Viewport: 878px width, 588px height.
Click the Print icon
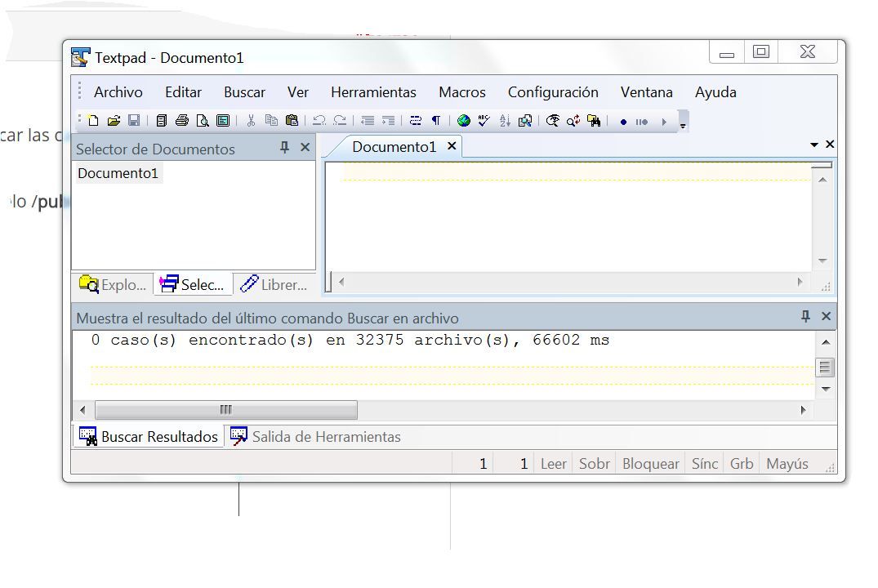point(182,120)
